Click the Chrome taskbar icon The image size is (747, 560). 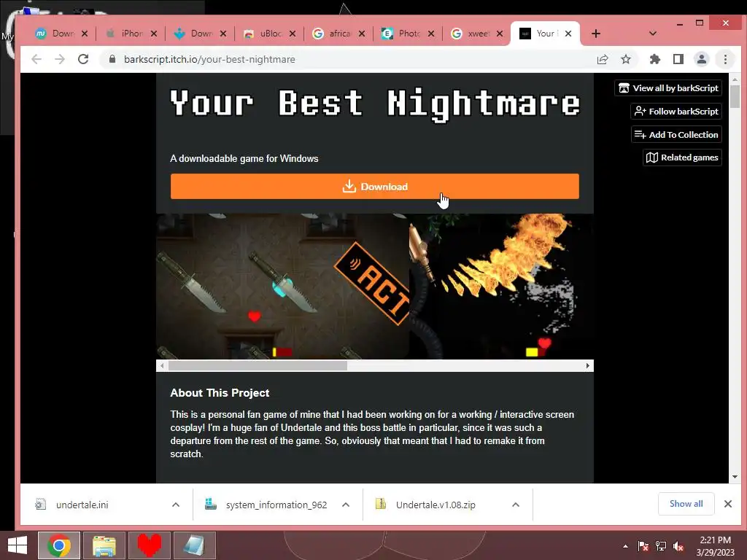click(59, 545)
